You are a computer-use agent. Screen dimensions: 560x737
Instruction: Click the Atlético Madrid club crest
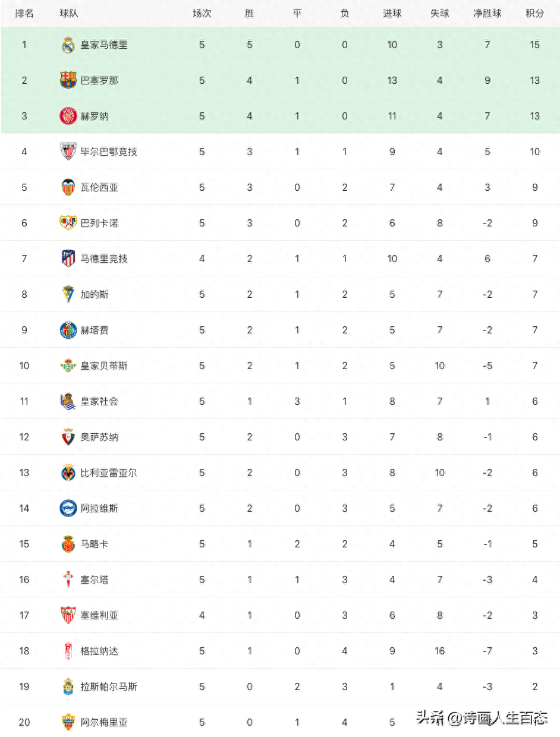point(68,259)
